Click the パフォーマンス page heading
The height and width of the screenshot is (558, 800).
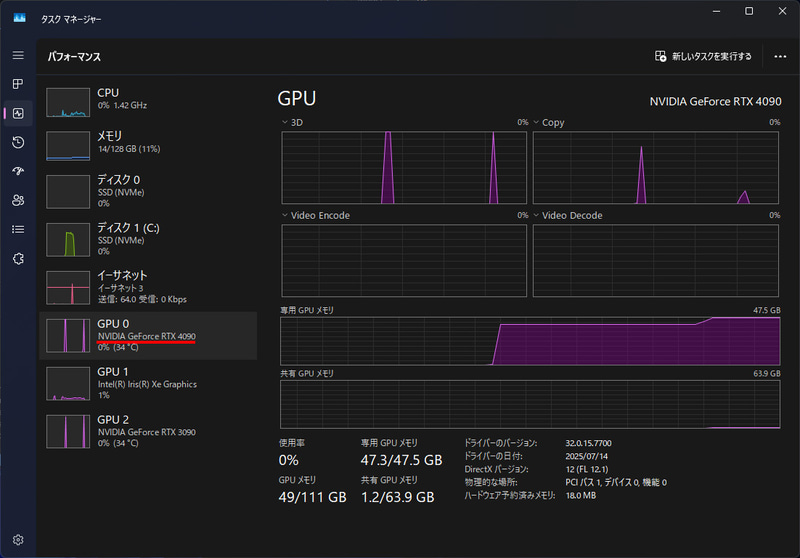pyautogui.click(x=74, y=57)
